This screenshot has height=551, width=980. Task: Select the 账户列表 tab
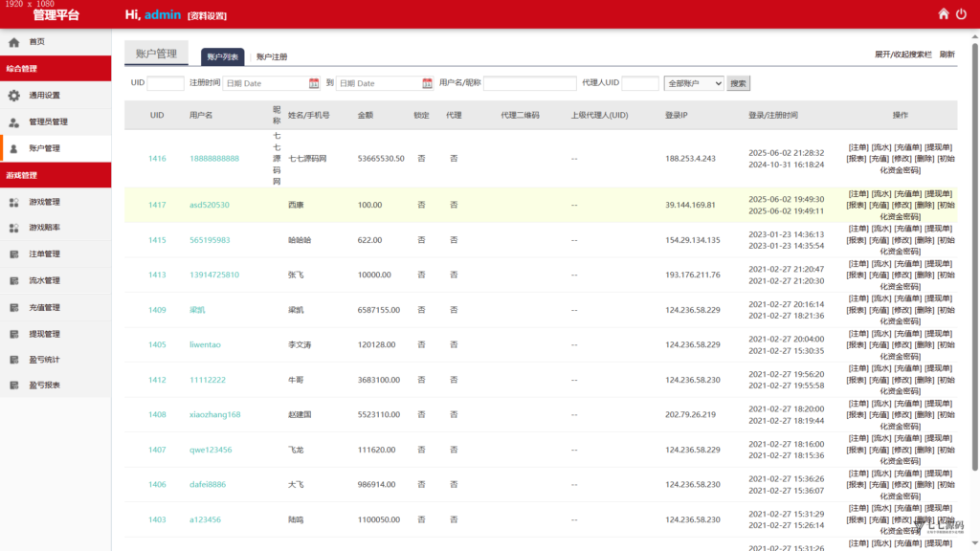tap(222, 56)
